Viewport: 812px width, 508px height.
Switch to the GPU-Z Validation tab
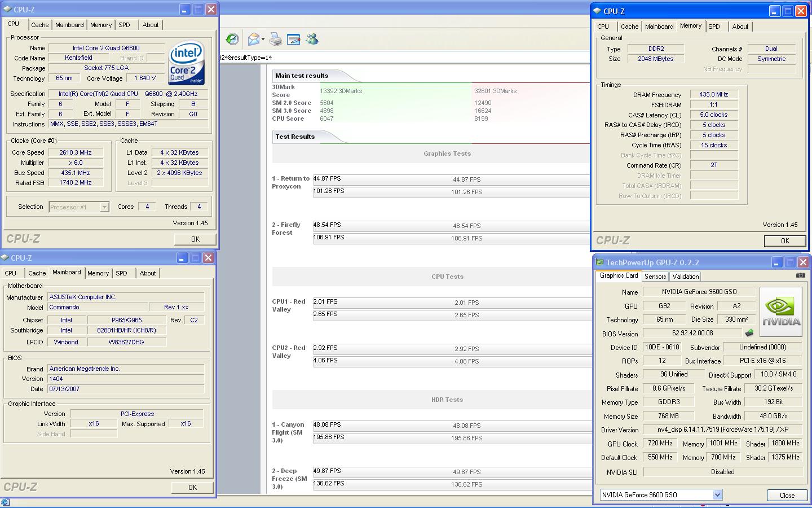pos(686,276)
